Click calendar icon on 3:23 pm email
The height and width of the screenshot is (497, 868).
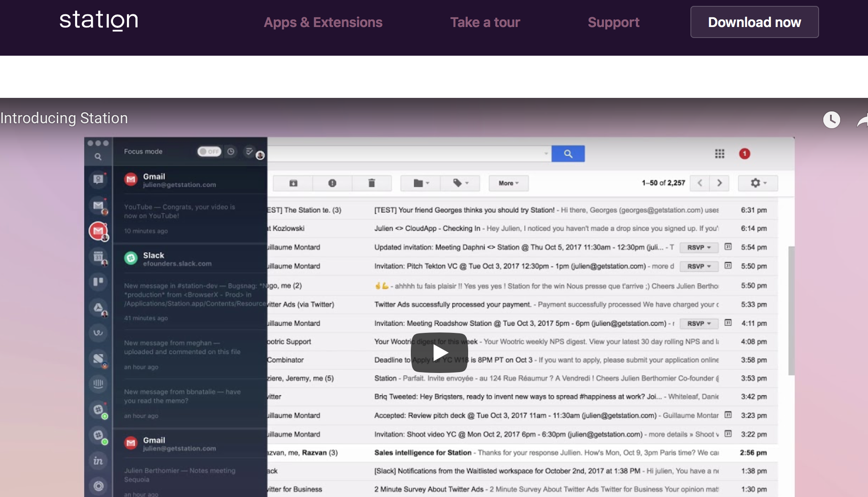click(x=728, y=415)
